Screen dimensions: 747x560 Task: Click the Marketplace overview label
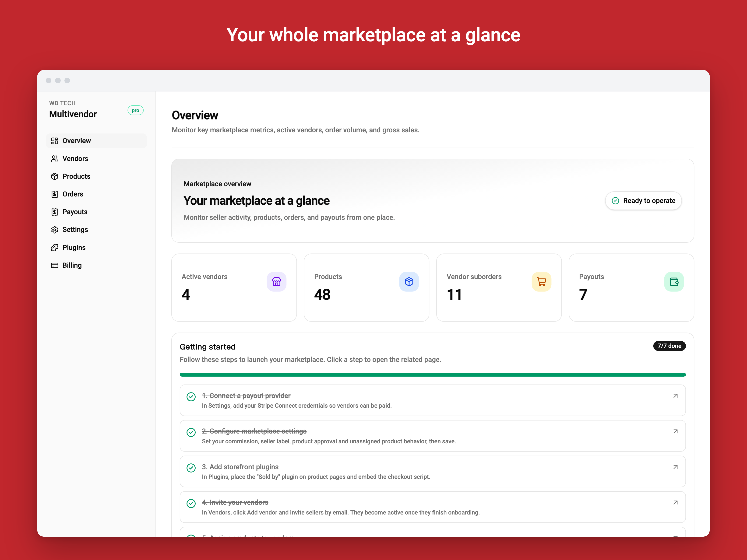218,184
